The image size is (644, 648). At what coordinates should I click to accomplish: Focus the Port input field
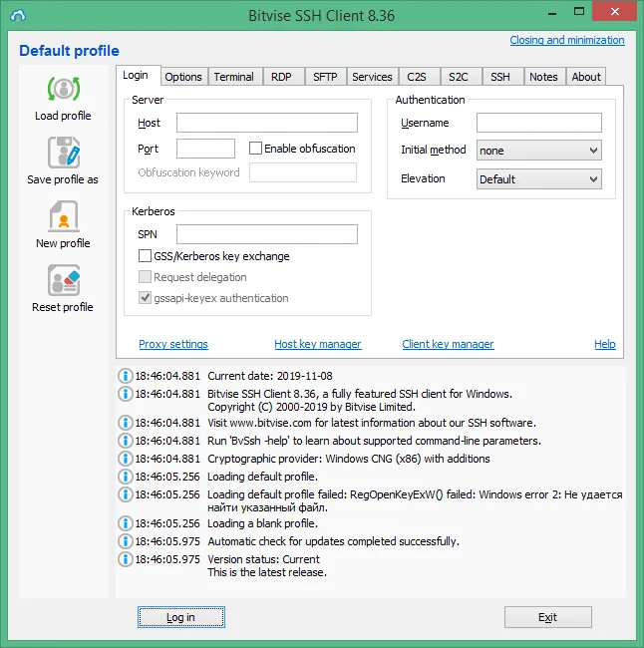tap(205, 149)
